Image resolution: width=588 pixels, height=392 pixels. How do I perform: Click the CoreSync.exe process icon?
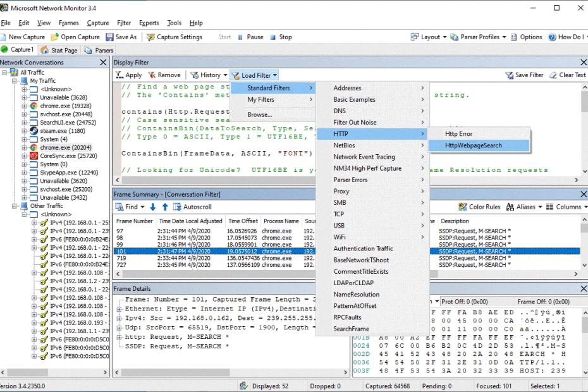34,156
